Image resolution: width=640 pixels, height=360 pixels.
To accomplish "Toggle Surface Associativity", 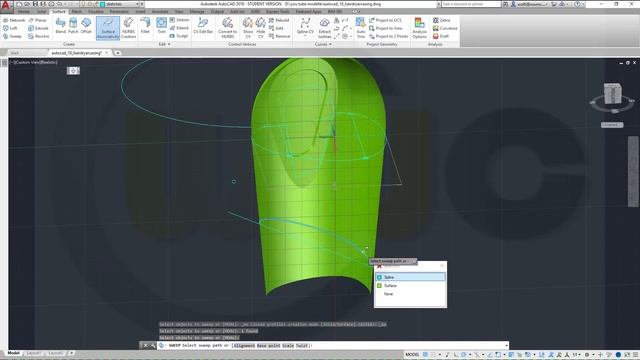I will click(108, 28).
